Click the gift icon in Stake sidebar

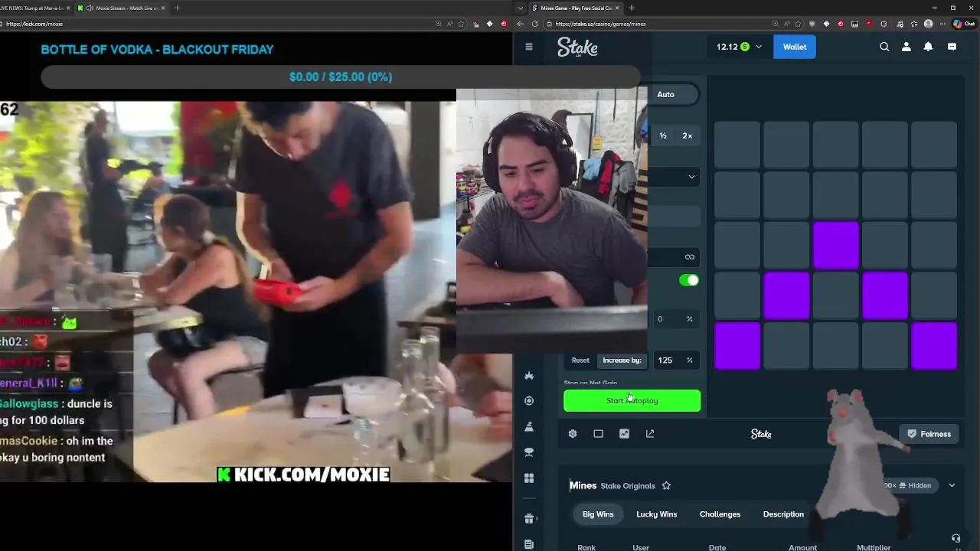point(528,519)
